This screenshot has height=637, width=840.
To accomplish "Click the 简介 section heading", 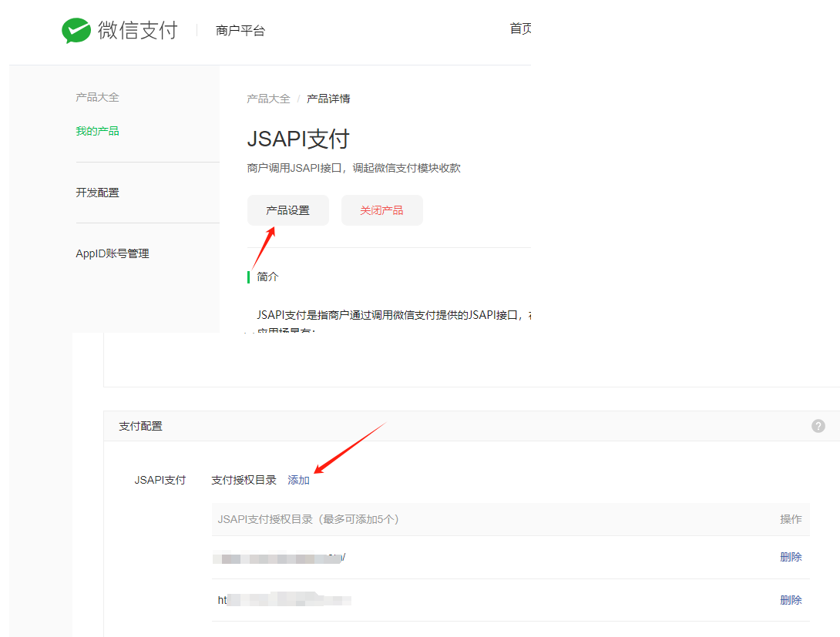I will (267, 277).
